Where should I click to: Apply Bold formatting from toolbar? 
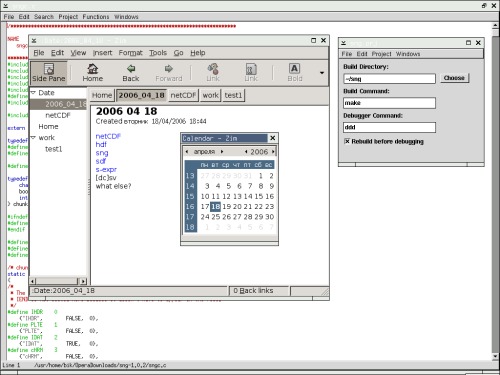pos(295,73)
